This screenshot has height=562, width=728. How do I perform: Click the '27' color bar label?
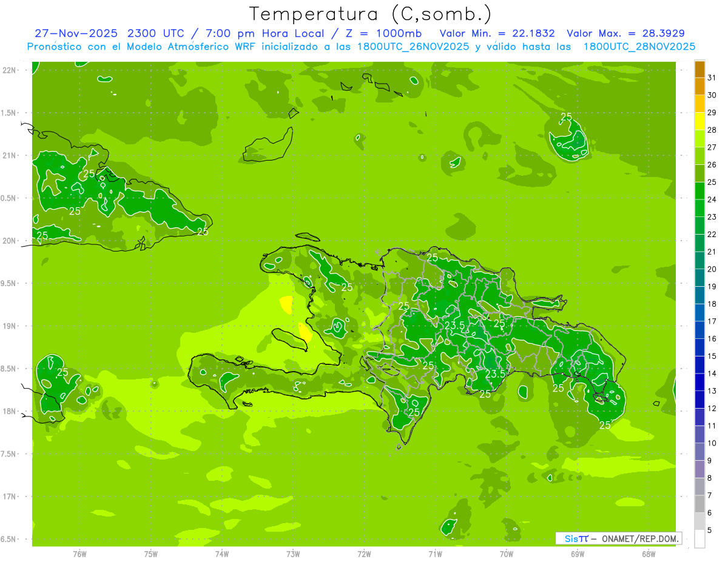tap(712, 147)
